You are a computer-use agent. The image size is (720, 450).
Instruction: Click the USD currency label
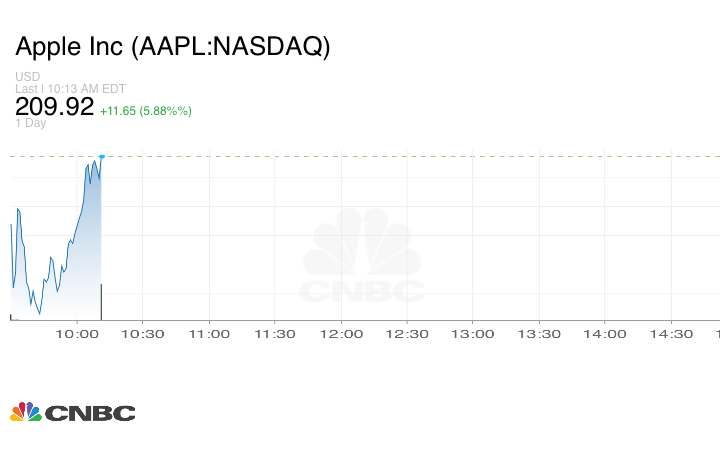[x=27, y=77]
